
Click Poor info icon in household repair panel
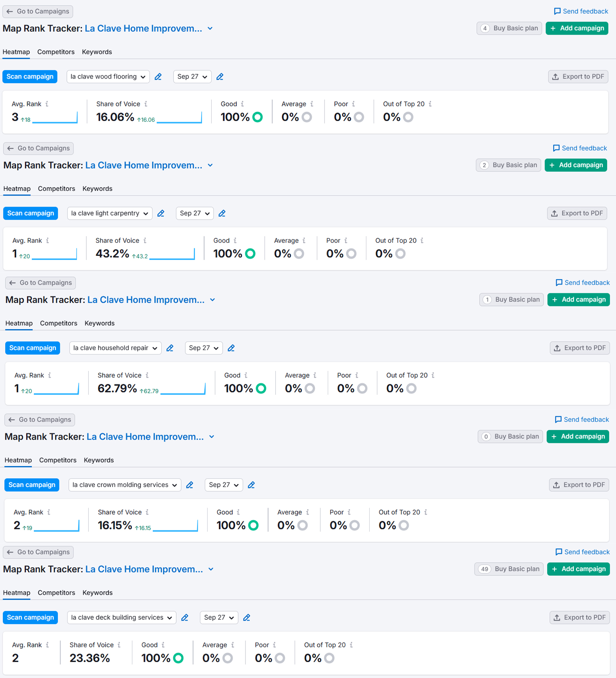tap(357, 375)
